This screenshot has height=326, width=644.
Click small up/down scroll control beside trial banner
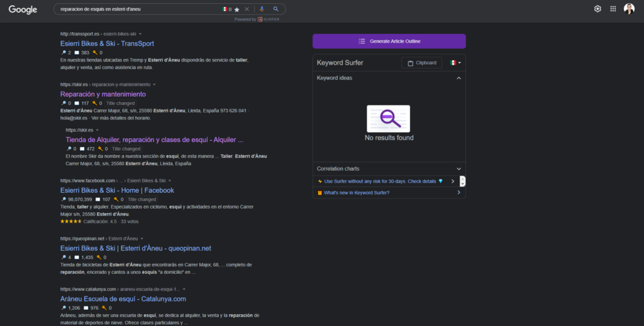click(463, 182)
